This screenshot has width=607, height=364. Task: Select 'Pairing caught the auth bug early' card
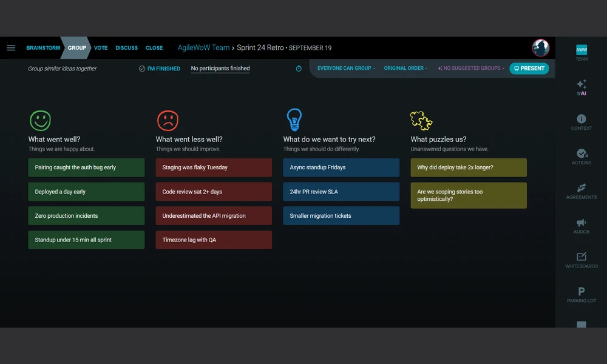[86, 167]
